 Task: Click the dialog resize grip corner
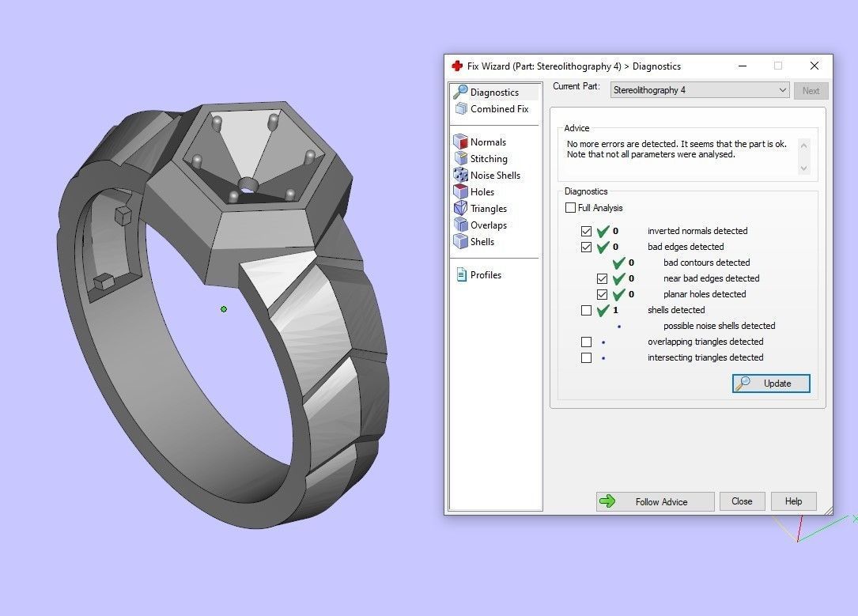coord(829,510)
